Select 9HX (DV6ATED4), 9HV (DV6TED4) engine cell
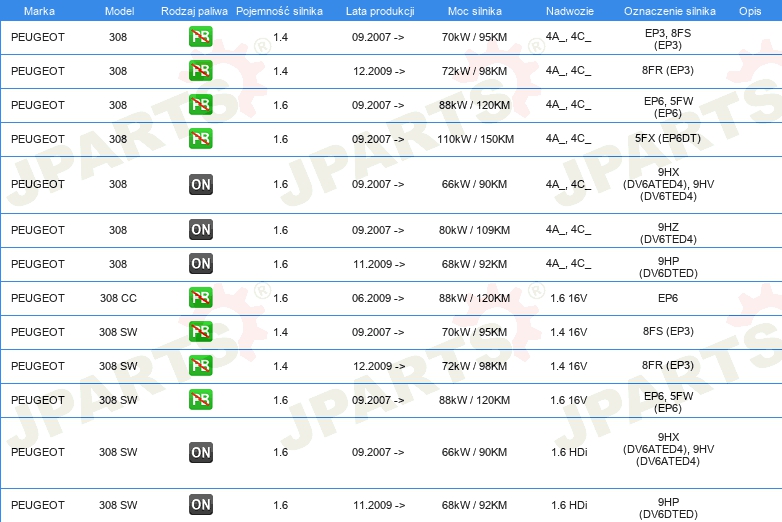The image size is (782, 522). [x=668, y=184]
